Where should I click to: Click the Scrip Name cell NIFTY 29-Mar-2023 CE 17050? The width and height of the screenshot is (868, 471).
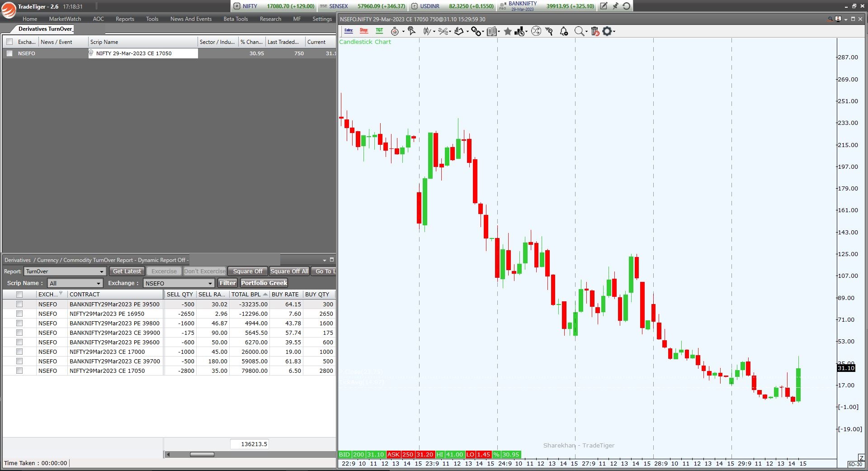tap(143, 53)
